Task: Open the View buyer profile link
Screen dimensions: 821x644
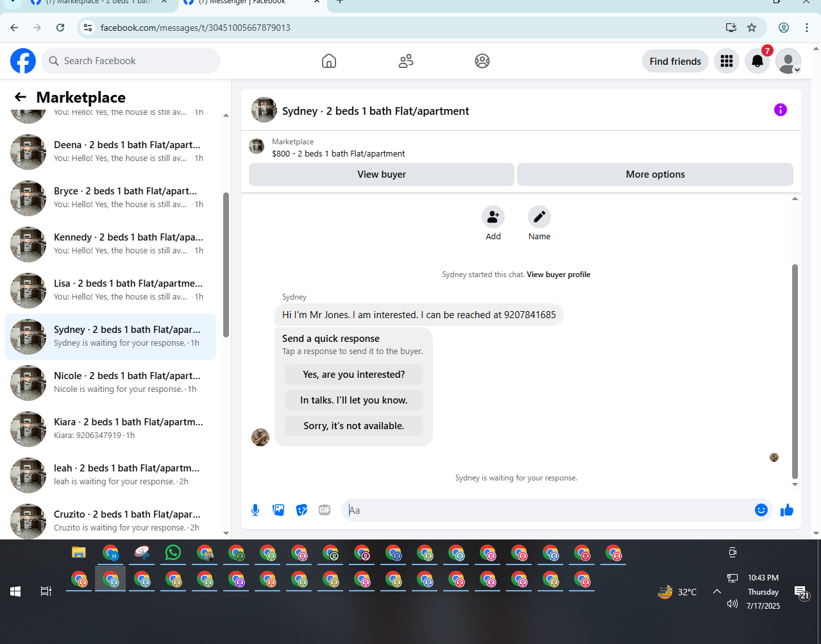Action: [558, 275]
